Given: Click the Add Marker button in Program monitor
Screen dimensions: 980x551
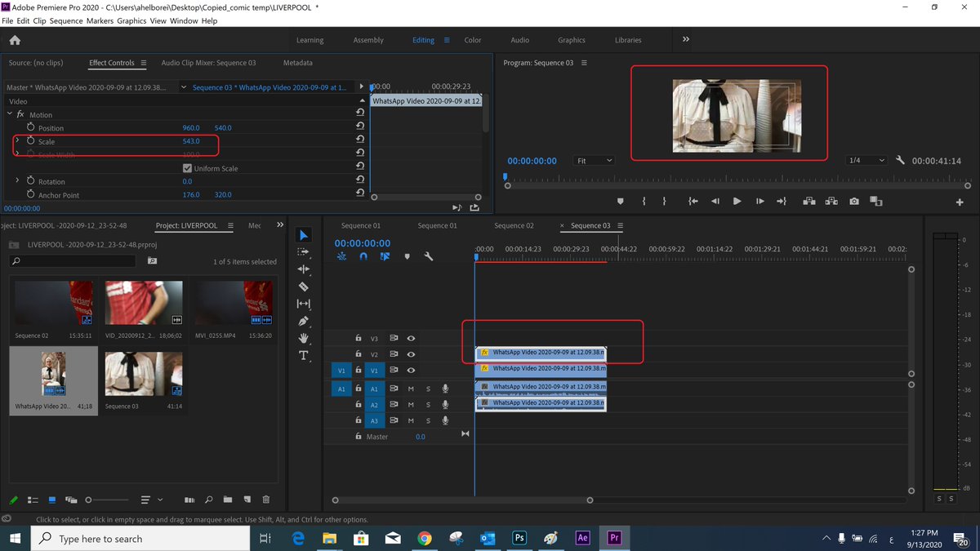Looking at the screenshot, I should tap(621, 201).
